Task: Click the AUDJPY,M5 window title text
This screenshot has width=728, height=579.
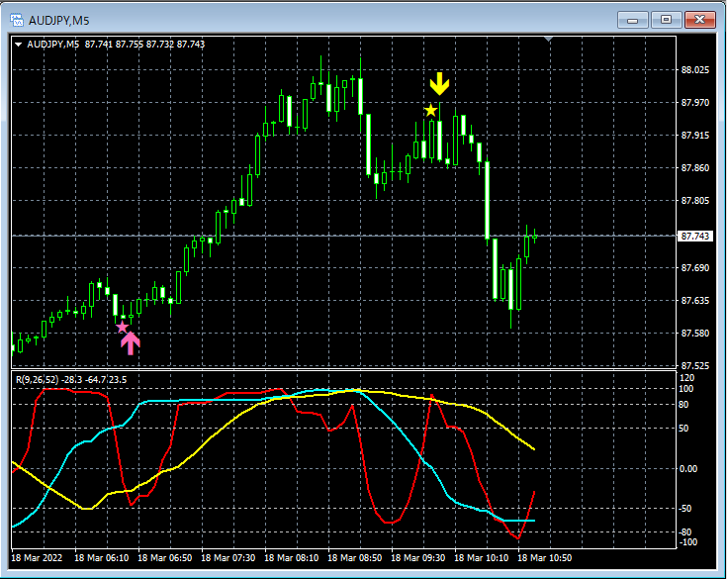Action: tap(59, 21)
